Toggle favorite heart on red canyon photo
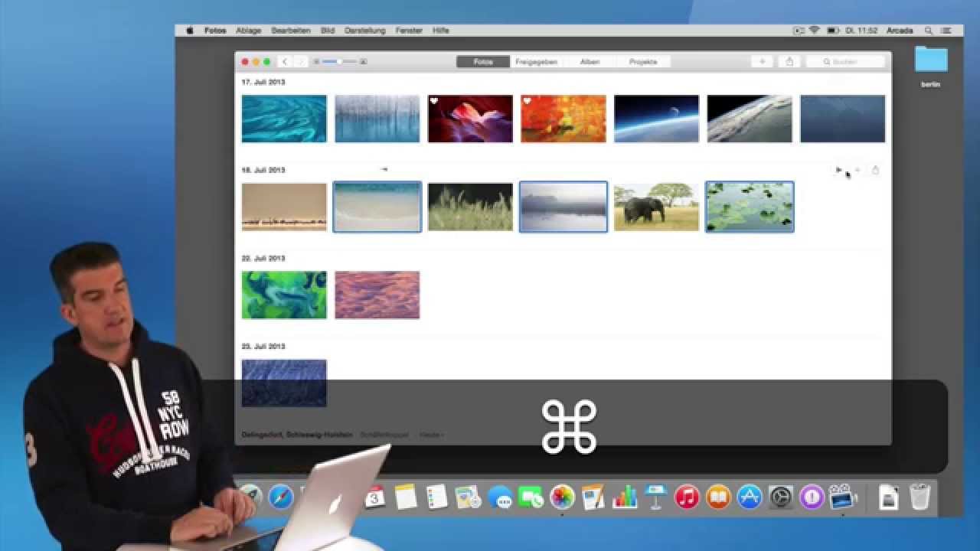Viewport: 980px width, 551px height. (x=433, y=101)
